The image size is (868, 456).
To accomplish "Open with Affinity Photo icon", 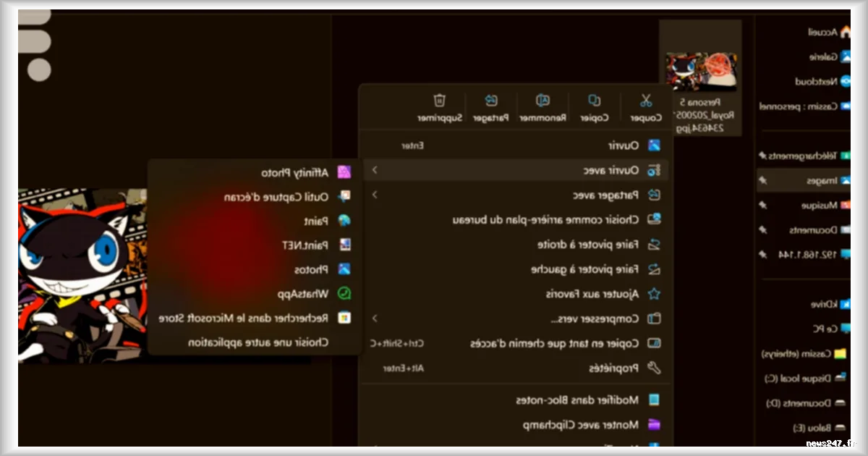I will [344, 172].
